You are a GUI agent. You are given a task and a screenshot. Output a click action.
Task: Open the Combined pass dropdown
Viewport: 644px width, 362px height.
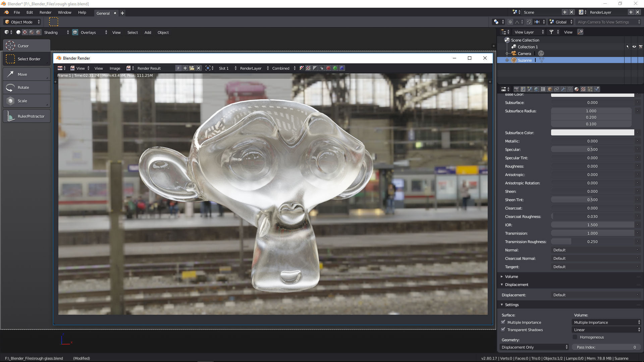[x=284, y=68]
